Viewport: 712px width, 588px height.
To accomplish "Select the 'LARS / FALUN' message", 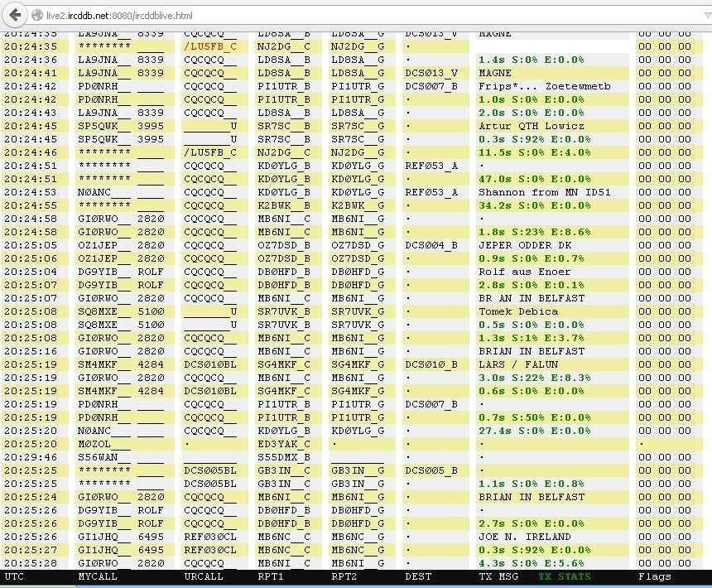I will 519,364.
